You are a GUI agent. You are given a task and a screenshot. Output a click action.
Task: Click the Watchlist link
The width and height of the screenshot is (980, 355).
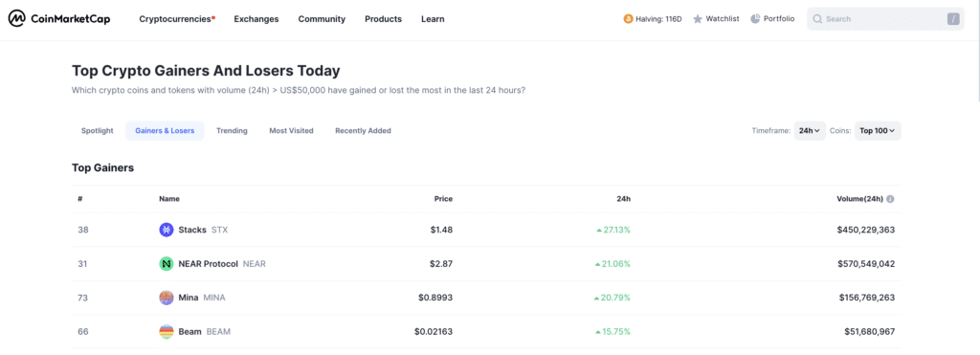click(x=716, y=19)
